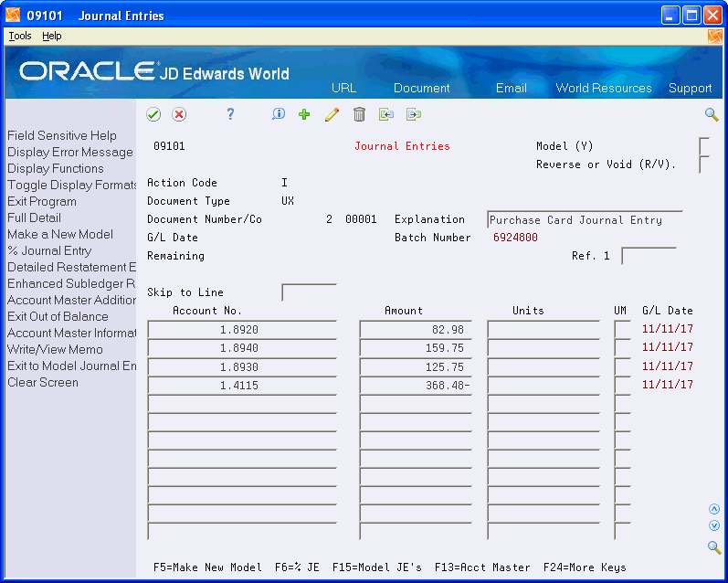Click the JD Edwards logo icon in menu bar
The width and height of the screenshot is (728, 583).
(715, 37)
